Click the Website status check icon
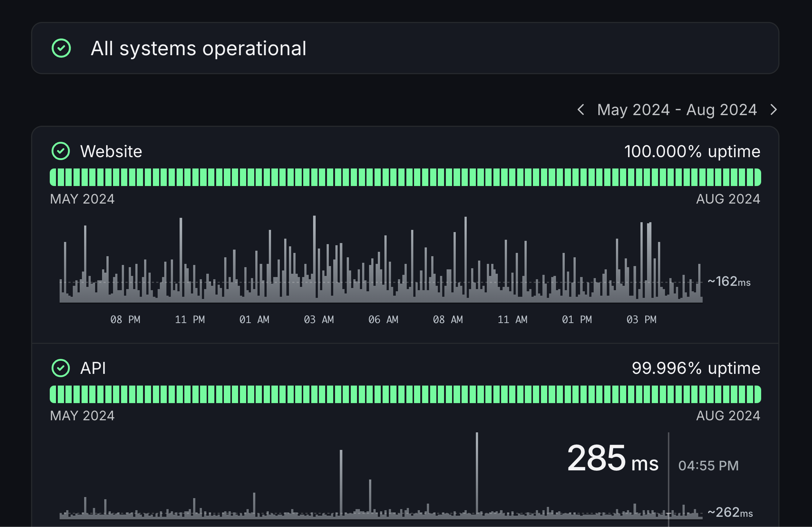 click(x=61, y=151)
